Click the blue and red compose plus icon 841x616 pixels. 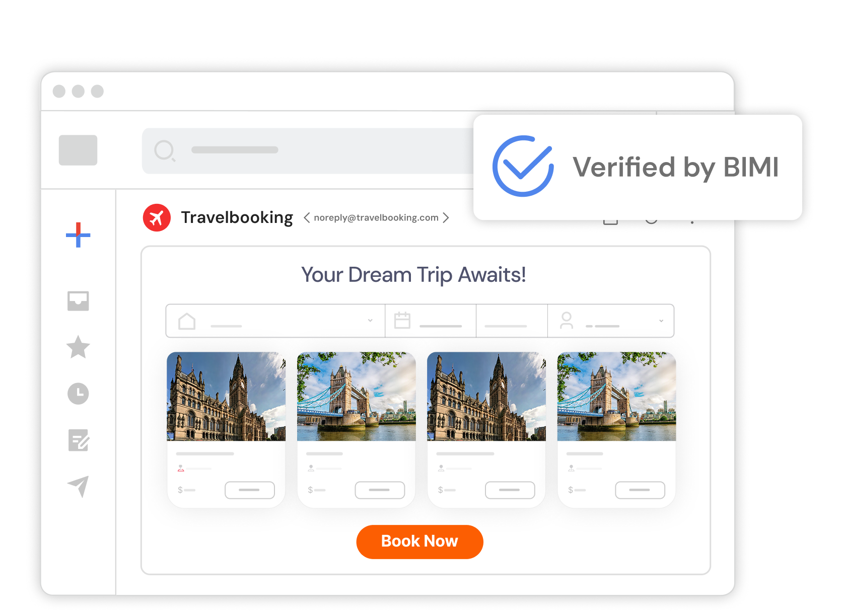tap(78, 235)
